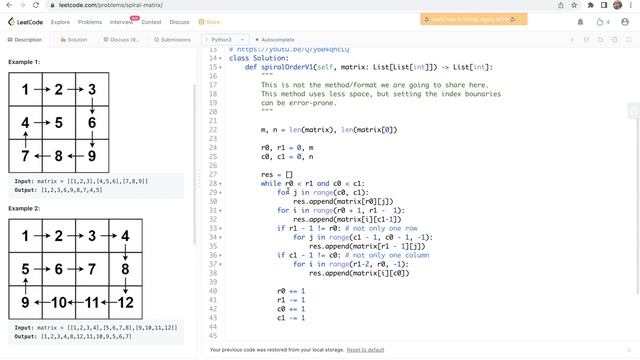Click the Output [1,2,3,6,9,8,7,4,5] text

click(58, 190)
